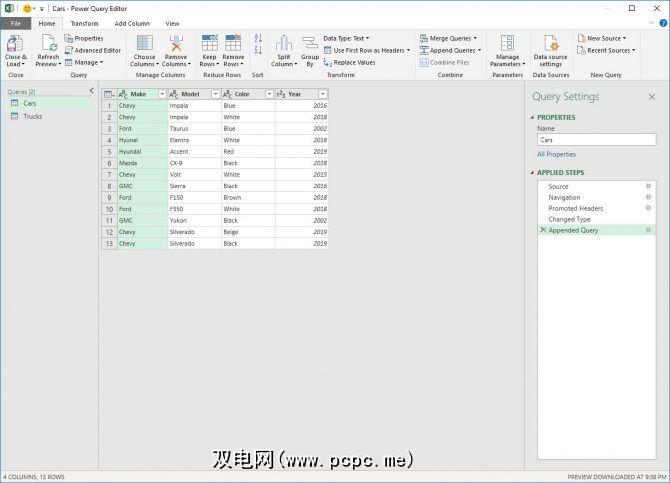Click the Model column header
The width and height of the screenshot is (670, 483).
tap(194, 94)
